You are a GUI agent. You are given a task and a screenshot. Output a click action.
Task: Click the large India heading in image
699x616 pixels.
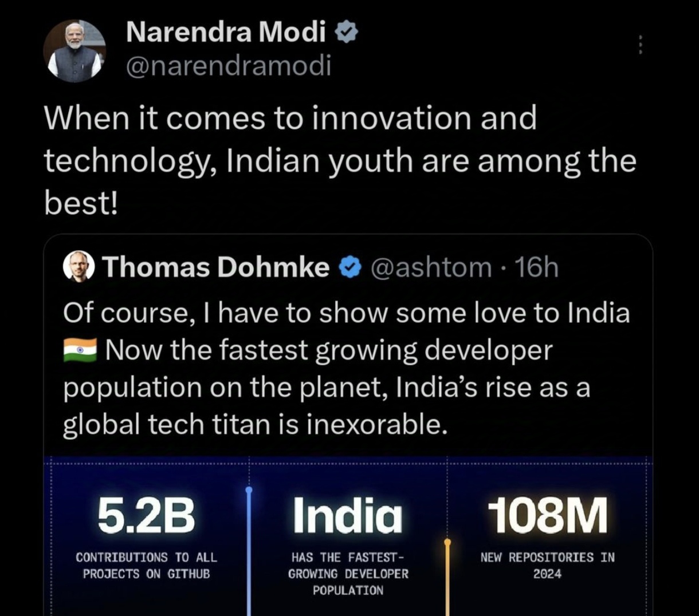348,514
